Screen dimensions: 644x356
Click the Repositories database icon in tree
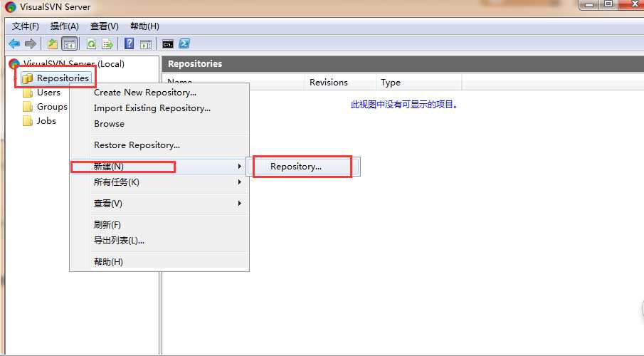27,78
